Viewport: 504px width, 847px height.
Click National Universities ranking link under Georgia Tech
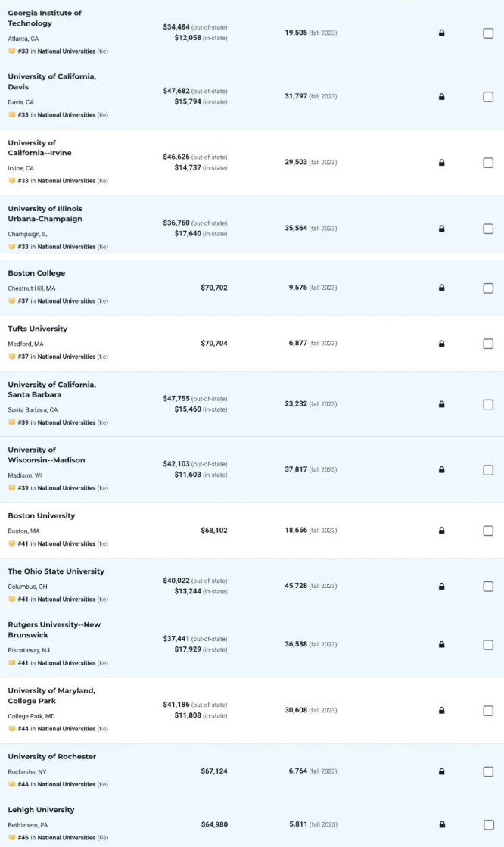[x=67, y=51]
